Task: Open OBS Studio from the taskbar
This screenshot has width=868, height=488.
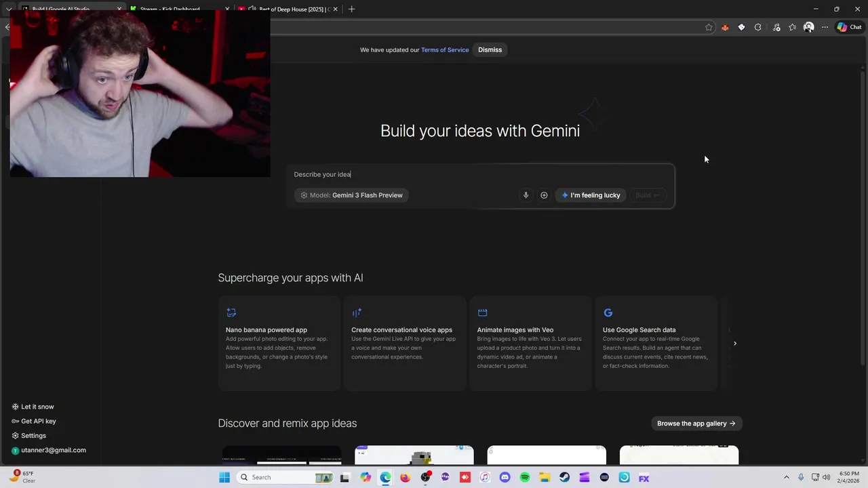Action: pos(425,477)
